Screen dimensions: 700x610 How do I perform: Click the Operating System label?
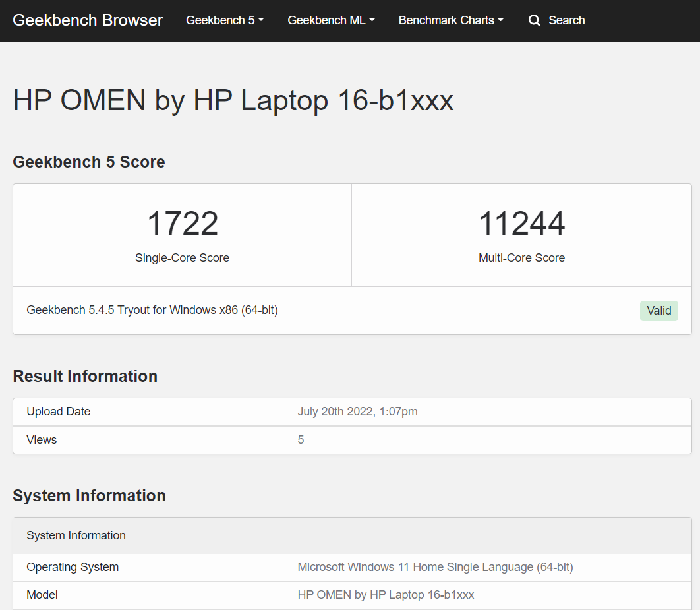[x=73, y=567]
